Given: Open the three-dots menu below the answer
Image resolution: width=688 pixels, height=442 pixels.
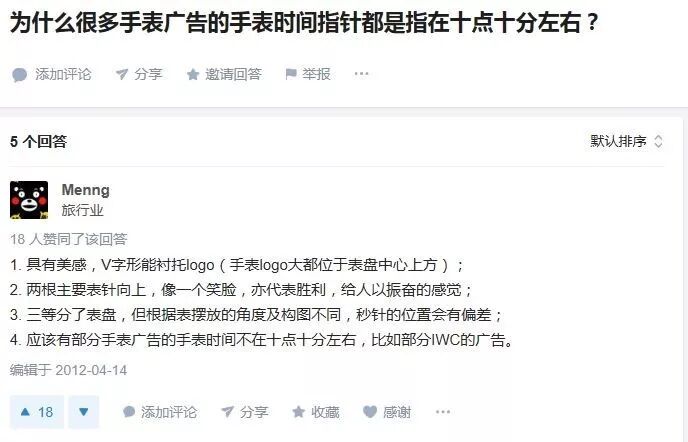Looking at the screenshot, I should [x=443, y=411].
